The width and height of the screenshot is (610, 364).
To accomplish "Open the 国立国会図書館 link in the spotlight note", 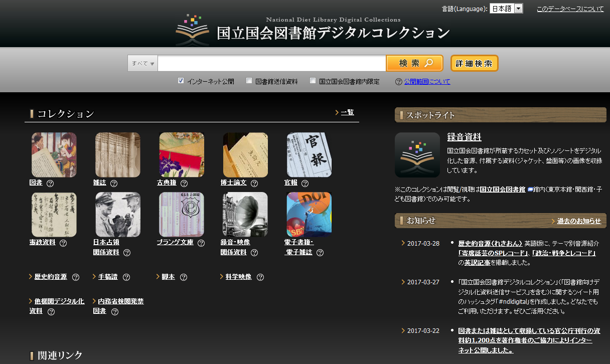I will [503, 190].
